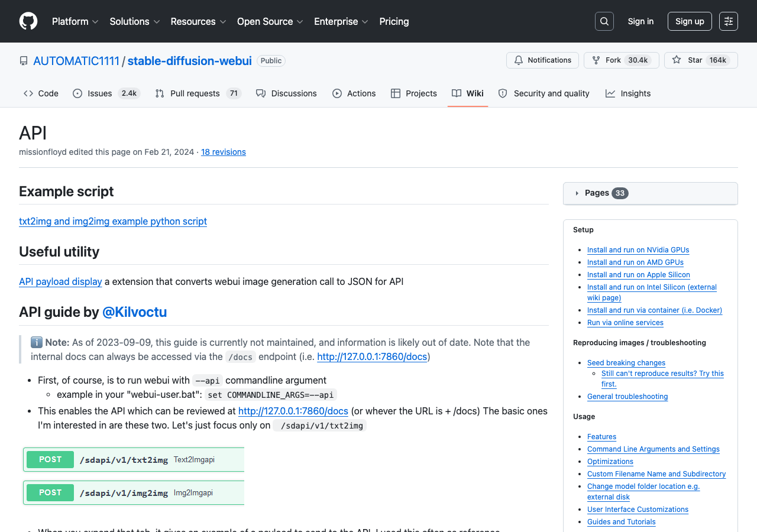Click the Security shield icon
Viewport: 757px width, 532px height.
point(503,93)
